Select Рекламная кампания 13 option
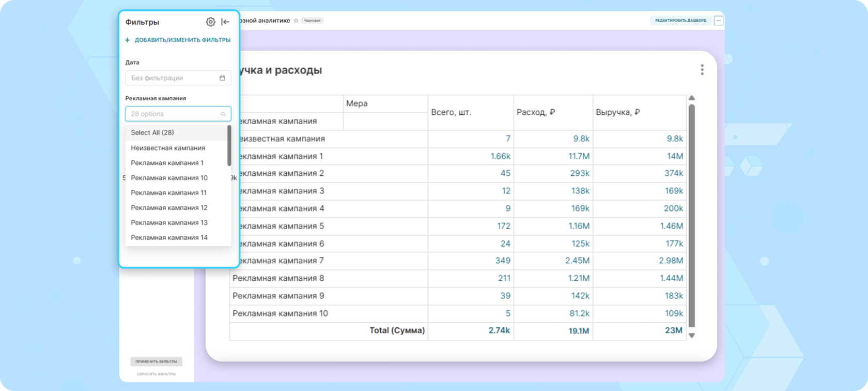Screen dimensions: 868x391 pos(176,223)
